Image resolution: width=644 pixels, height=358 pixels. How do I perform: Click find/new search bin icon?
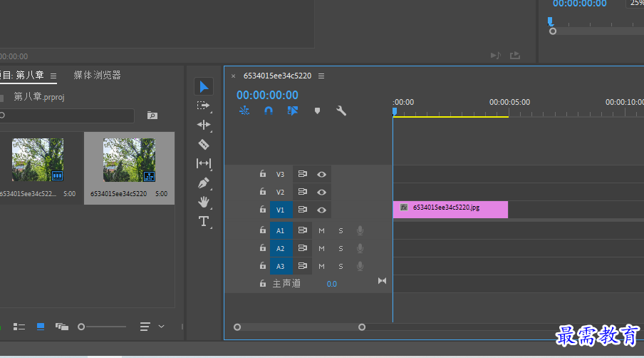[x=152, y=116]
